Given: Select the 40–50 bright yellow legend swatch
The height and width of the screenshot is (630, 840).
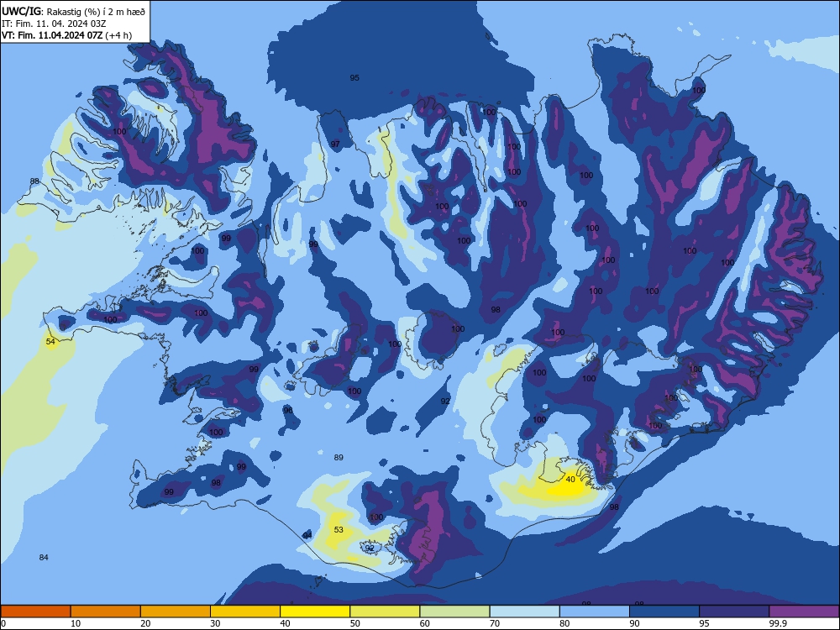Looking at the screenshot, I should (x=315, y=612).
